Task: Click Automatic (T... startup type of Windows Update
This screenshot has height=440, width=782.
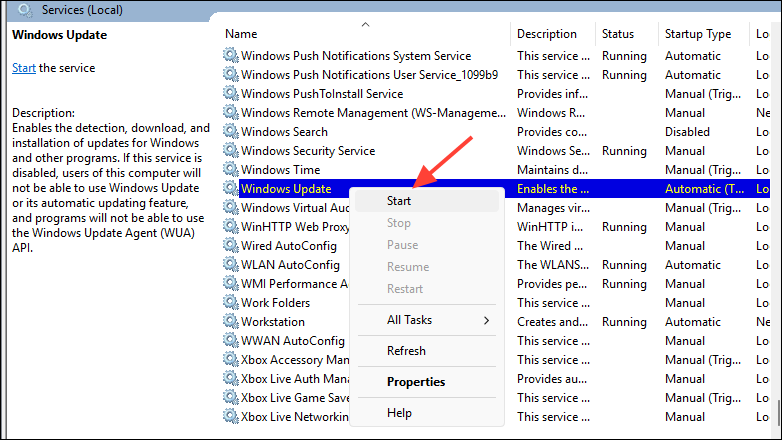Action: point(704,189)
